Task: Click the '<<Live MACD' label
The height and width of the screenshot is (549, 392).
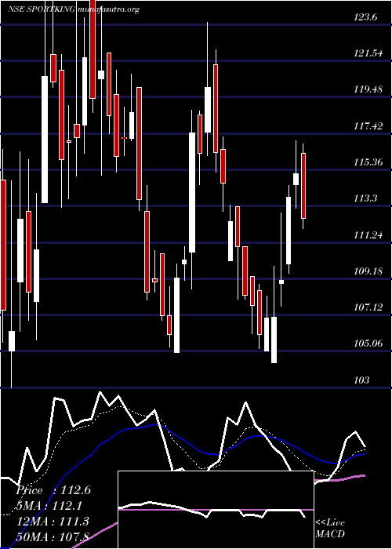Action: [330, 528]
